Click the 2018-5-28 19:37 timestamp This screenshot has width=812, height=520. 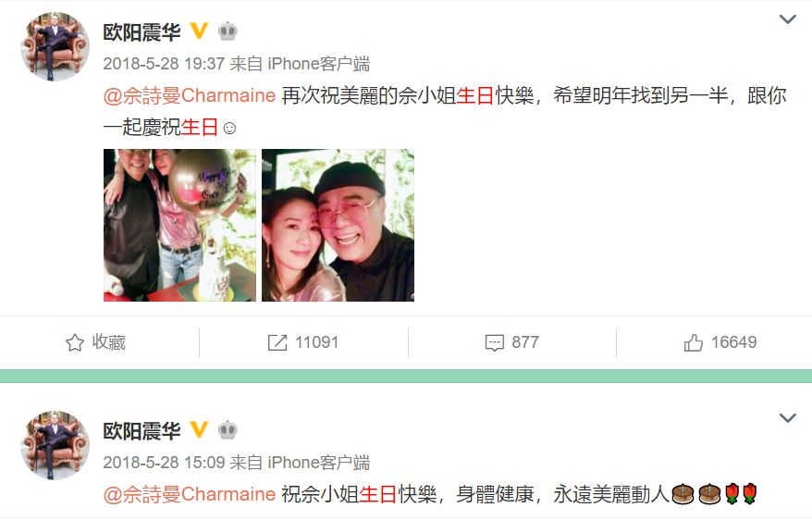pyautogui.click(x=164, y=64)
